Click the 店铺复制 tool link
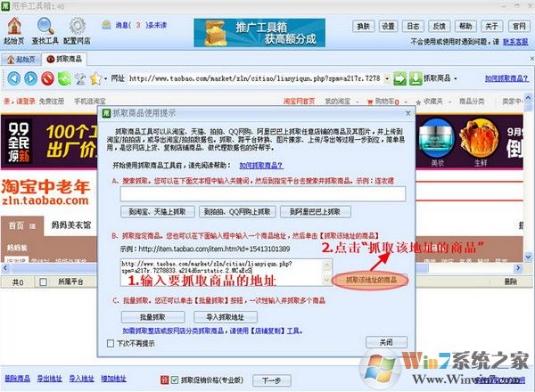The image size is (535, 392). pyautogui.click(x=268, y=331)
